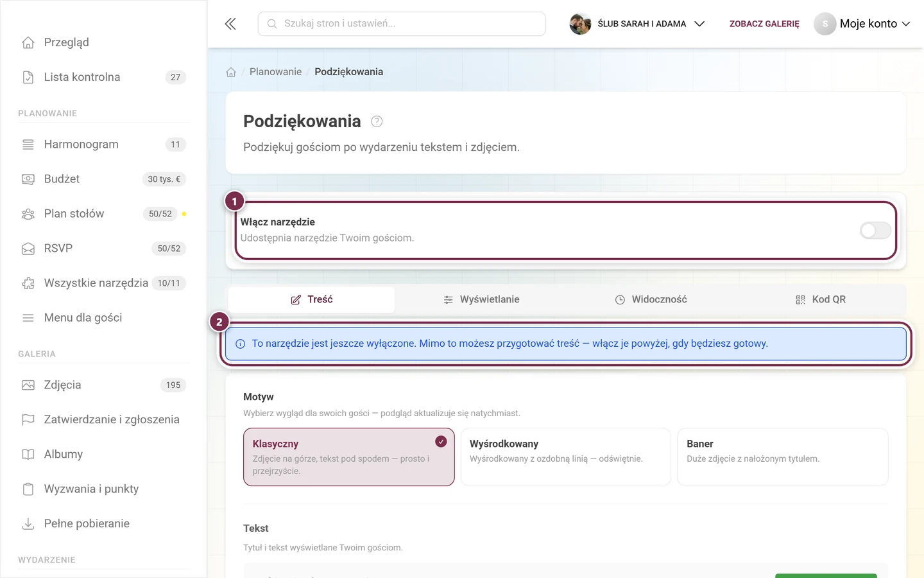
Task: Click the 10/11 badge on Wszystkie narzędzia
Action: coord(169,283)
